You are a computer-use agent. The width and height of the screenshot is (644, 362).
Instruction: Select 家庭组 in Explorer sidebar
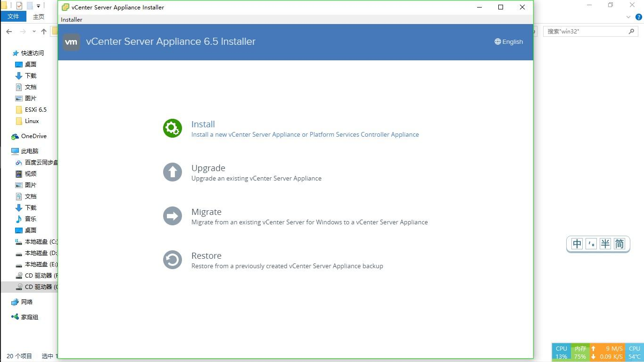(25, 317)
